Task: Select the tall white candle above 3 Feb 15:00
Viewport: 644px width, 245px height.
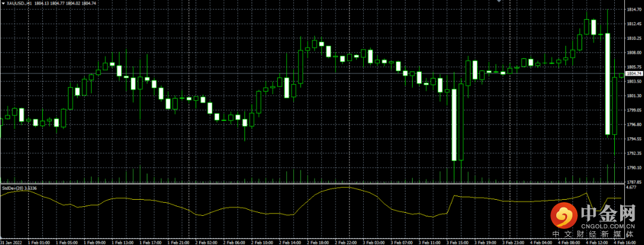Action: 454,125
